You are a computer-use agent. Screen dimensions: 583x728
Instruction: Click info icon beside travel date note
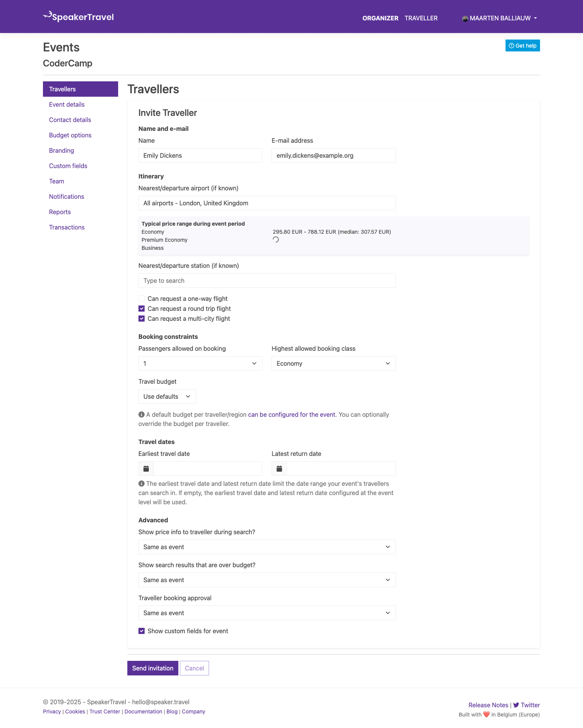pyautogui.click(x=142, y=484)
